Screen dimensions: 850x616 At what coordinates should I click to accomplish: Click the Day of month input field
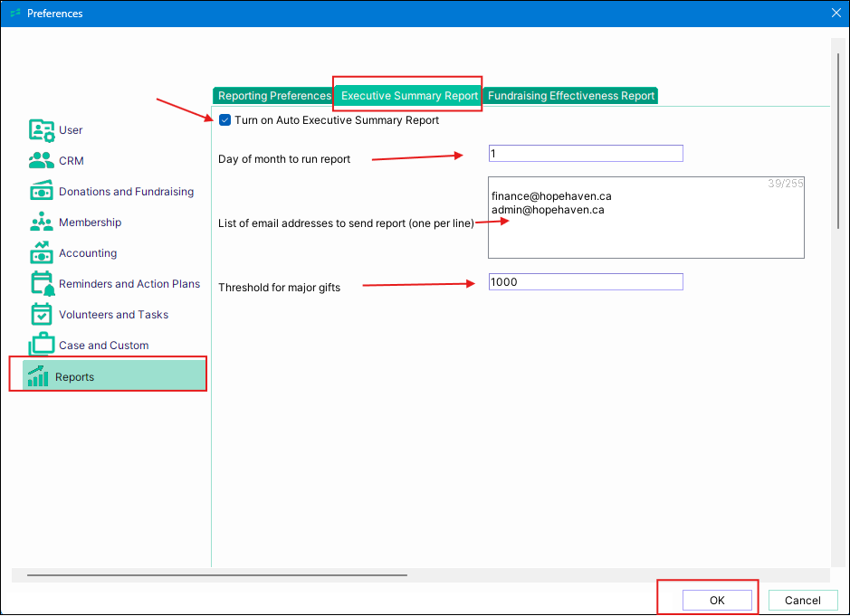585,154
